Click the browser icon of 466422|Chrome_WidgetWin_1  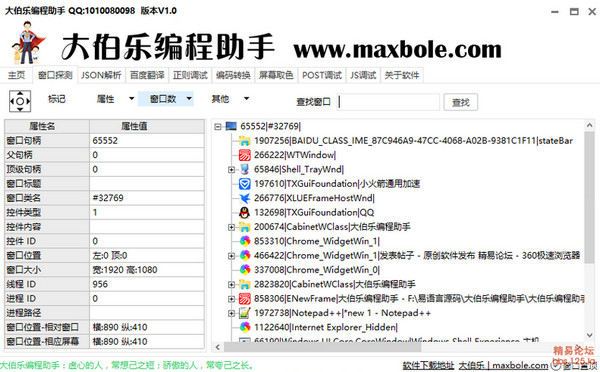coord(245,255)
